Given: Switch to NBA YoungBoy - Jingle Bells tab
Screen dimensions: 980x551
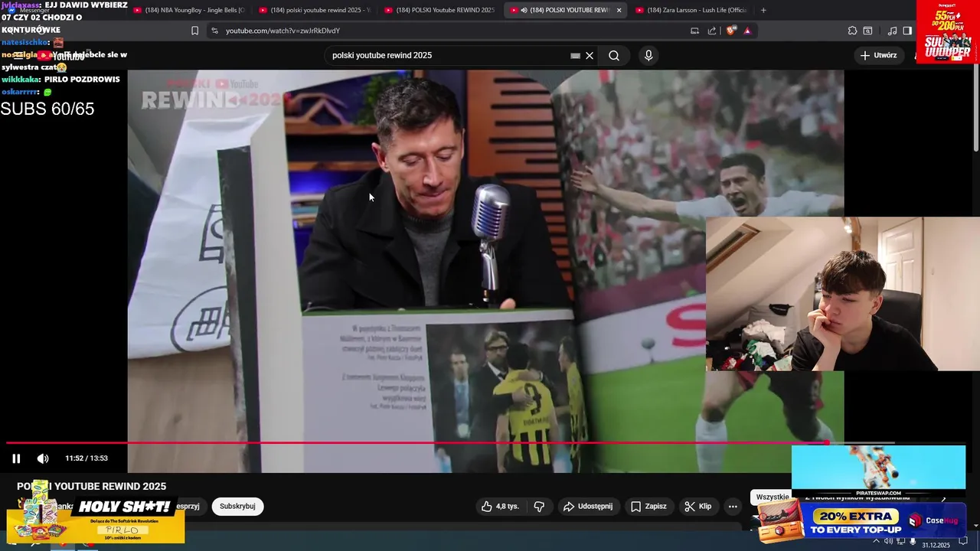Looking at the screenshot, I should tap(189, 10).
